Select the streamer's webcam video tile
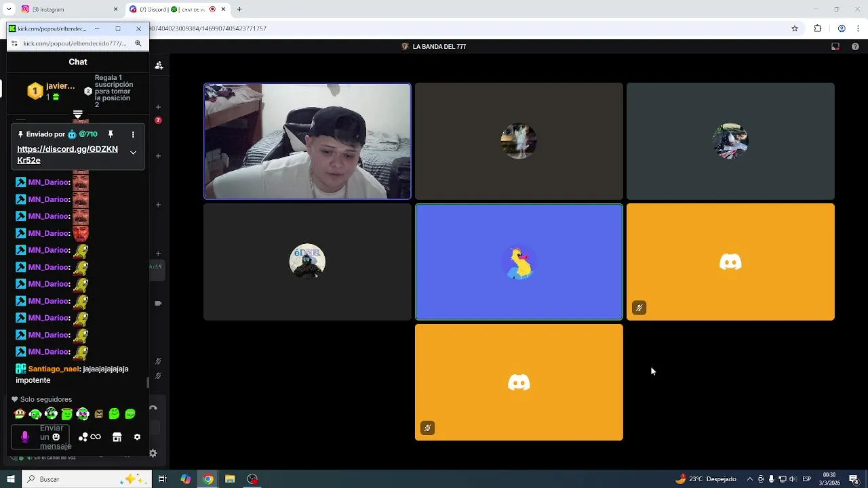This screenshot has height=488, width=868. (307, 141)
